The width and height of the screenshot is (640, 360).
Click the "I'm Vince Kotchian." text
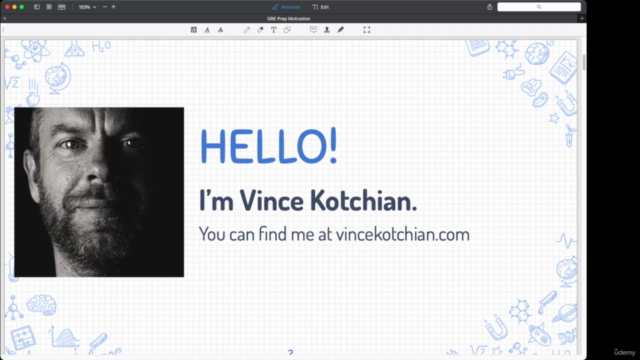click(308, 200)
